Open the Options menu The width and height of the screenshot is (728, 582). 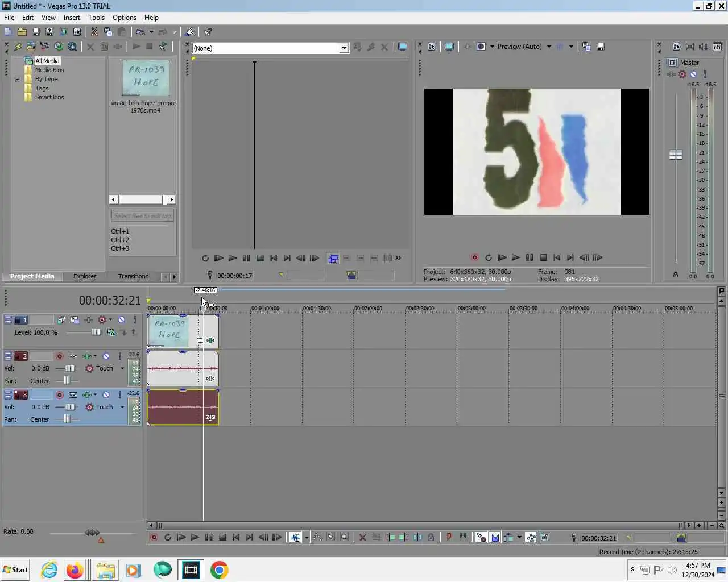[x=125, y=18]
